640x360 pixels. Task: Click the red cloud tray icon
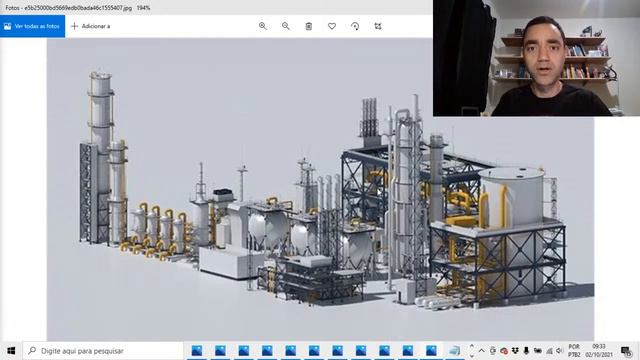pos(504,351)
